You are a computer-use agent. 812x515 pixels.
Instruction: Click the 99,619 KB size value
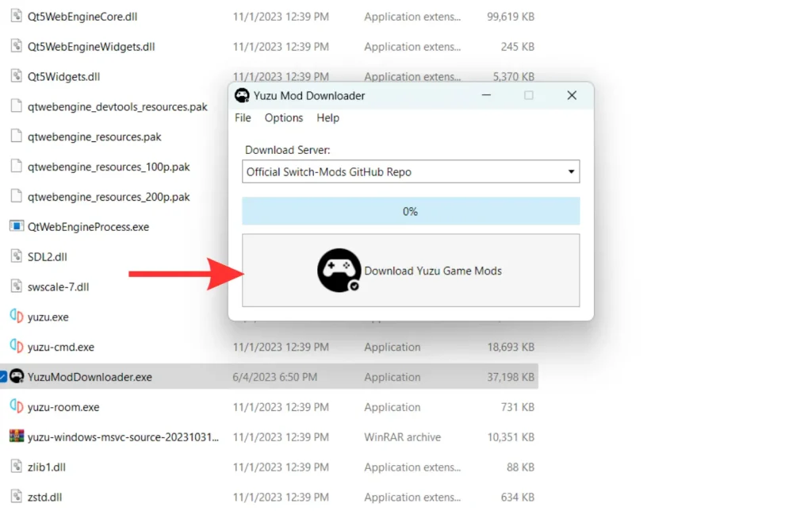tap(511, 17)
